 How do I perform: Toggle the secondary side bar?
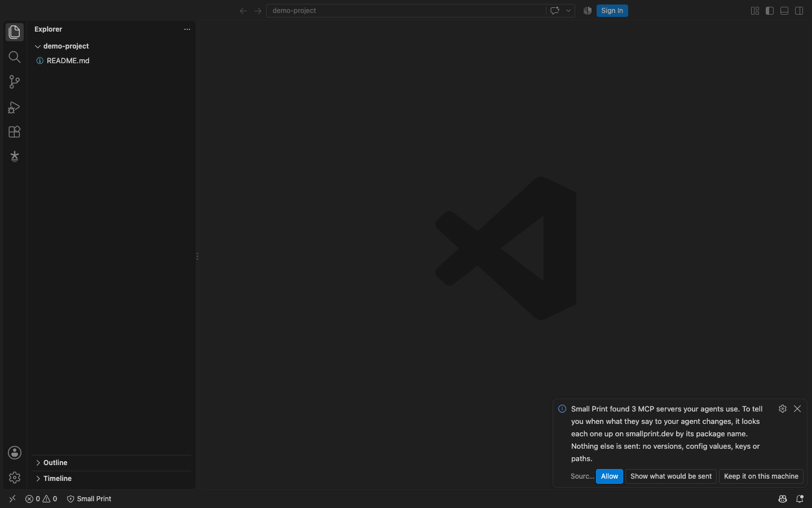[x=799, y=11]
